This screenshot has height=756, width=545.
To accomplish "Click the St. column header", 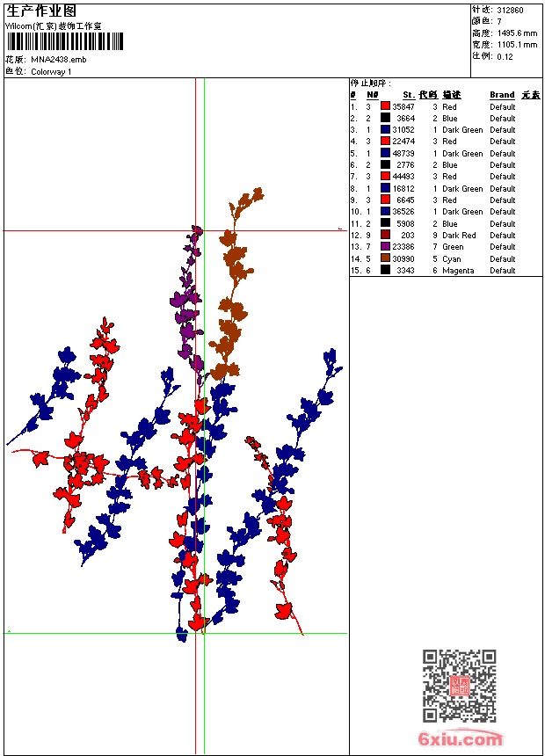I will [409, 95].
